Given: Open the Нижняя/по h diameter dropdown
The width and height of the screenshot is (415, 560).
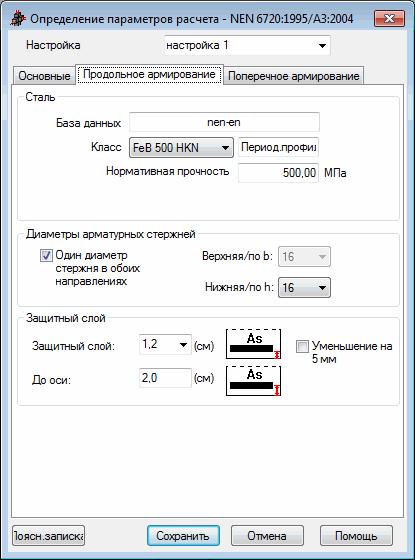Looking at the screenshot, I should point(304,288).
